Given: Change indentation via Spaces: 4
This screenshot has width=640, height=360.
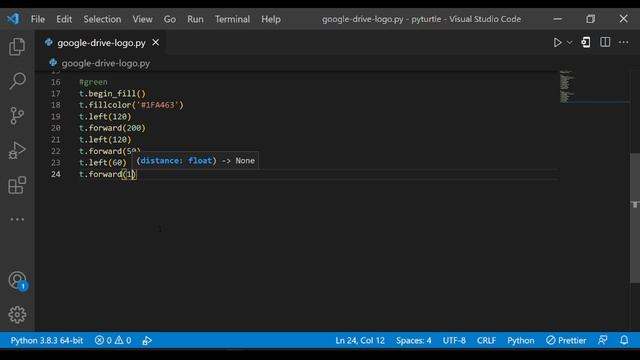Looking at the screenshot, I should click(413, 340).
